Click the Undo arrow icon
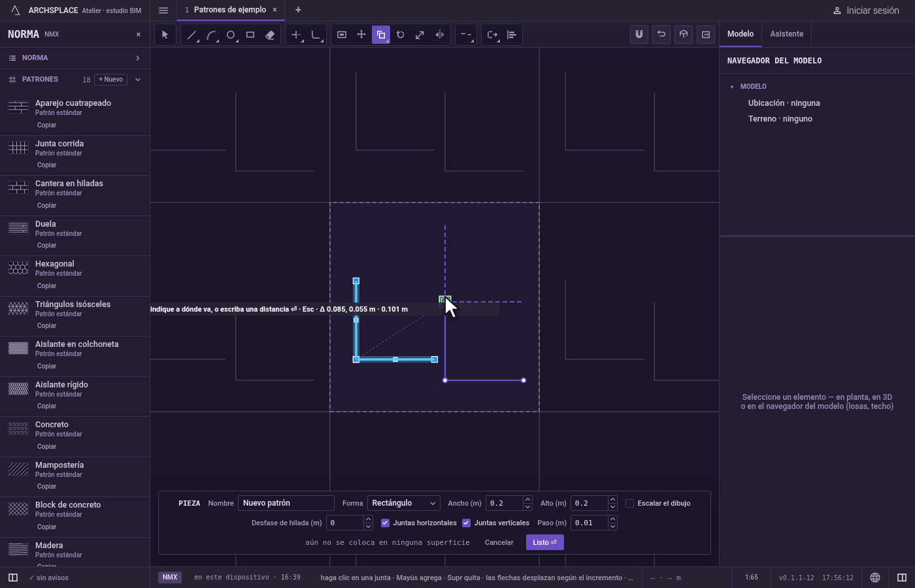 (x=661, y=35)
